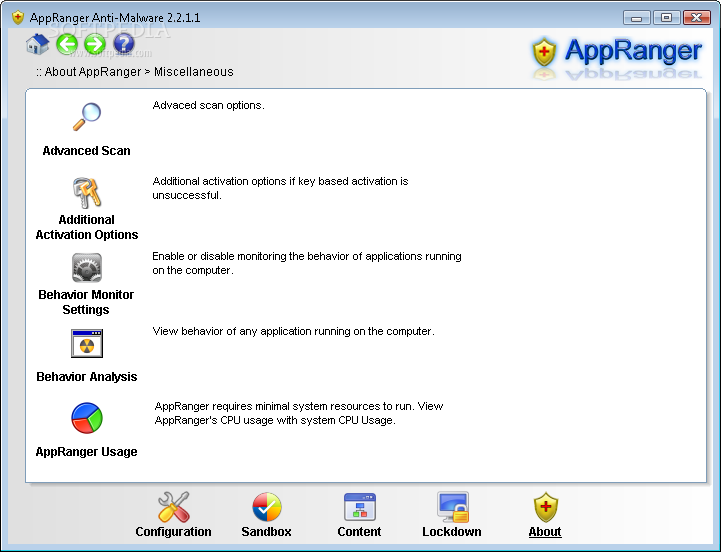Click 'AppRanger requires minimal system resources' description

click(x=299, y=413)
